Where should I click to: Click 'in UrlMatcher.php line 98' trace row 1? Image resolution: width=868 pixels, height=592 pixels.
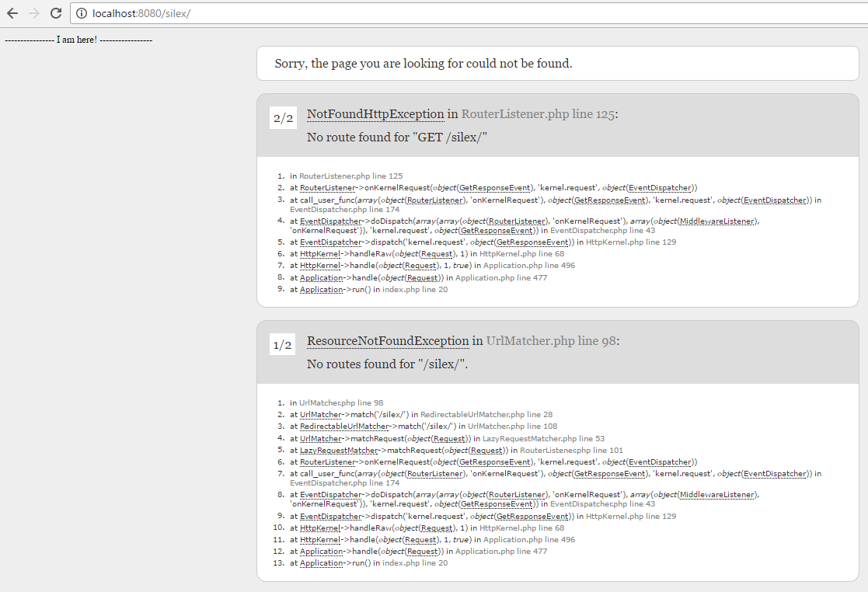pyautogui.click(x=336, y=402)
